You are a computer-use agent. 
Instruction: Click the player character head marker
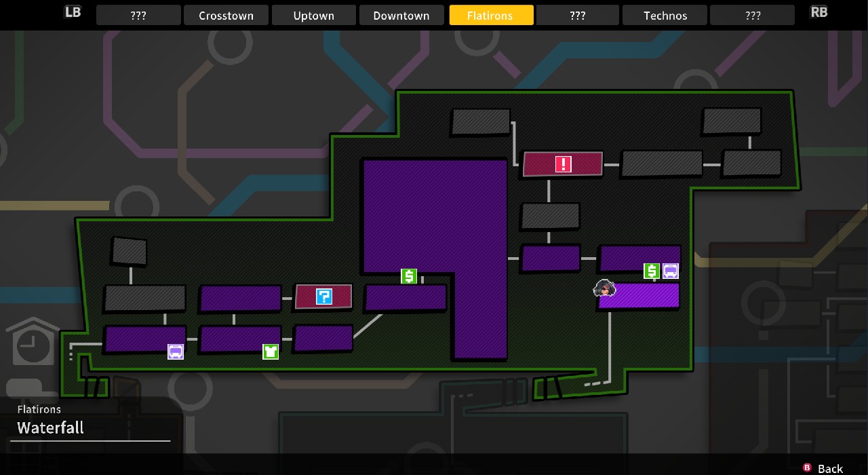(604, 289)
